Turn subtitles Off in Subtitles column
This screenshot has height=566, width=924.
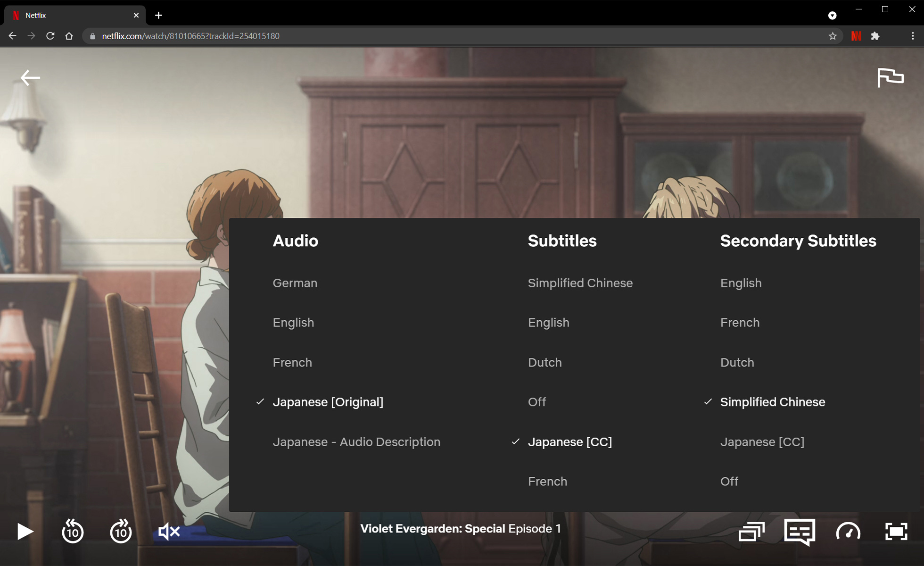[536, 402]
